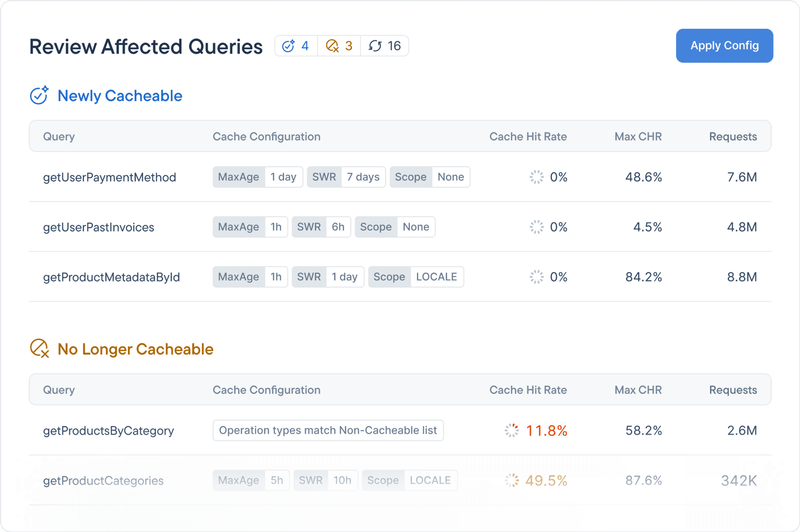Select the Max CHR header in No Longer Cacheable table
This screenshot has height=532, width=800.
(638, 390)
